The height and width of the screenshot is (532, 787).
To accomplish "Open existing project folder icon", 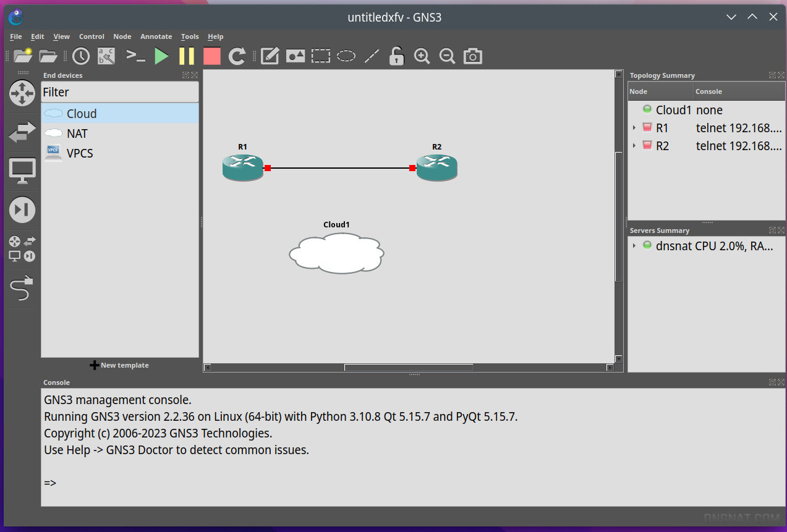I will click(x=48, y=56).
